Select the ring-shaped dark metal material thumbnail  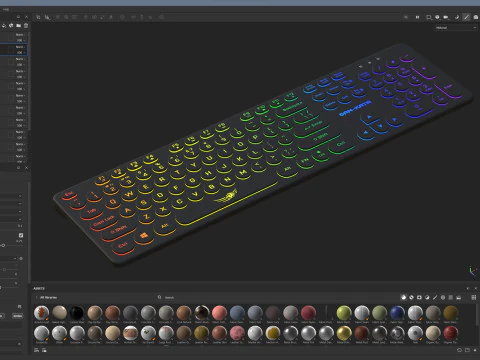[x=397, y=333]
